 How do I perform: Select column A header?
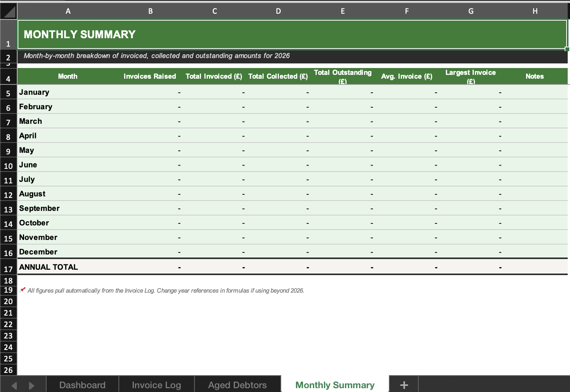click(x=68, y=11)
